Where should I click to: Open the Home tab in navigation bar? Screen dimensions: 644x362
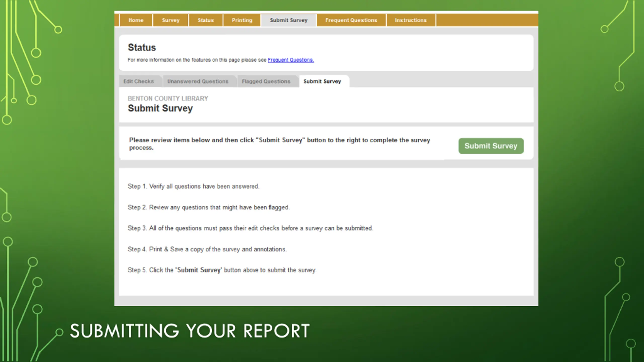[136, 20]
